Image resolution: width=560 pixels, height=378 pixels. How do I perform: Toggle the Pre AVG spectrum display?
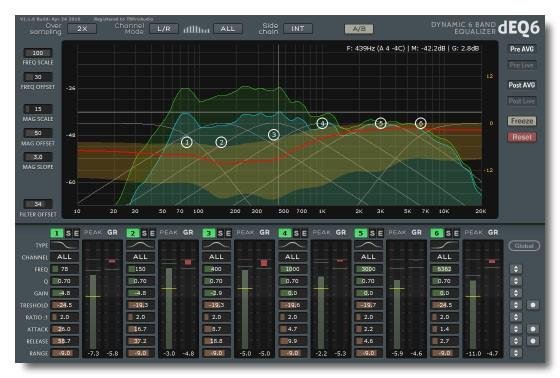[x=522, y=49]
